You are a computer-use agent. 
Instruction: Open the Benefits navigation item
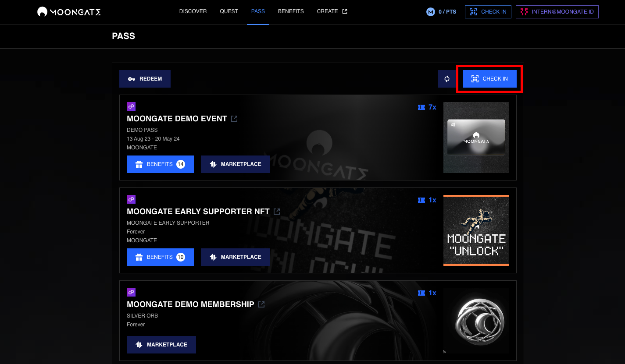pos(291,11)
